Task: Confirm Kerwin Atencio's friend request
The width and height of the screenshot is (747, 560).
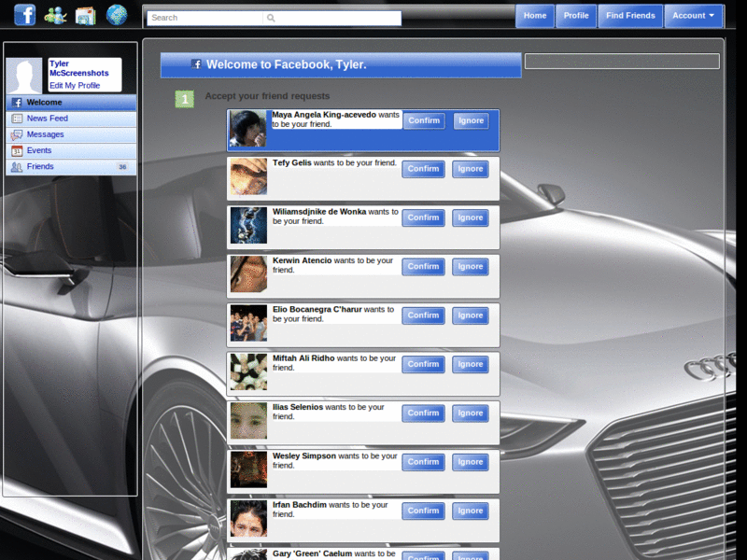Action: tap(423, 266)
